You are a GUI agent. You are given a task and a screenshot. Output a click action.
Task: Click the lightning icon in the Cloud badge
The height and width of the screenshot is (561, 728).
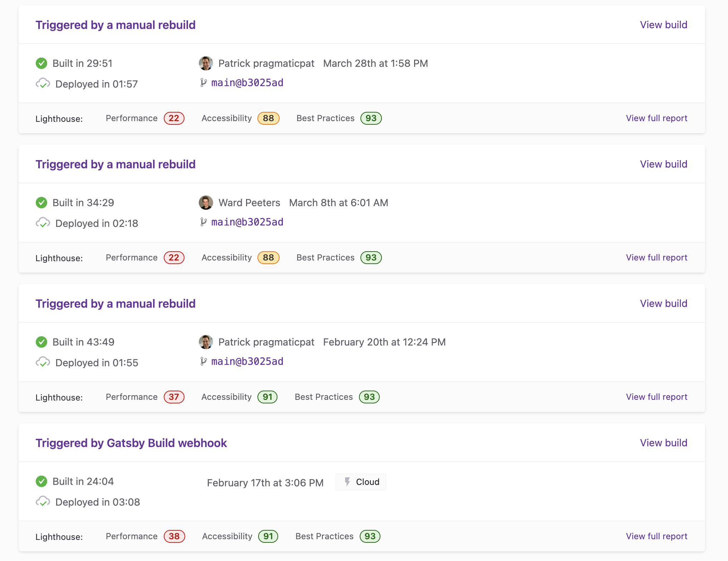click(x=348, y=482)
